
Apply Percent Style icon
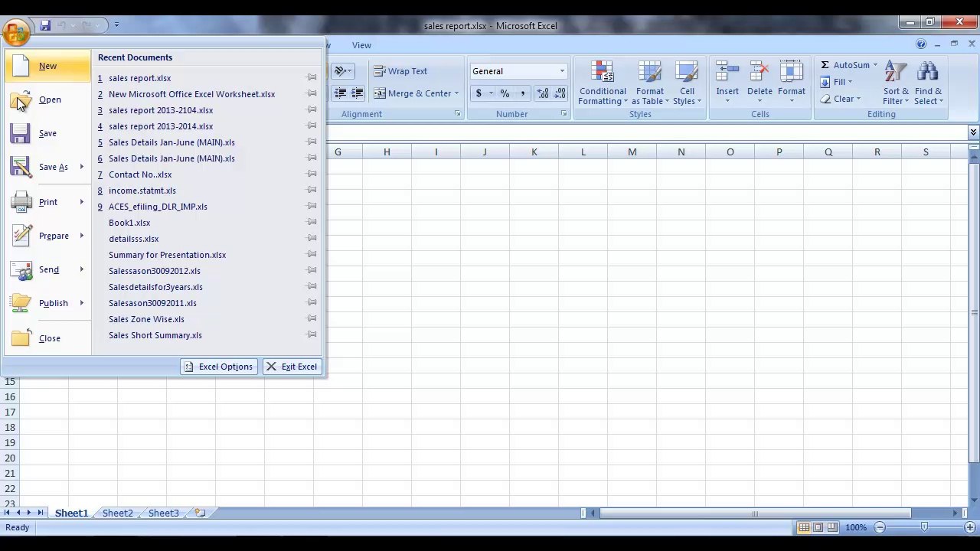pos(505,93)
